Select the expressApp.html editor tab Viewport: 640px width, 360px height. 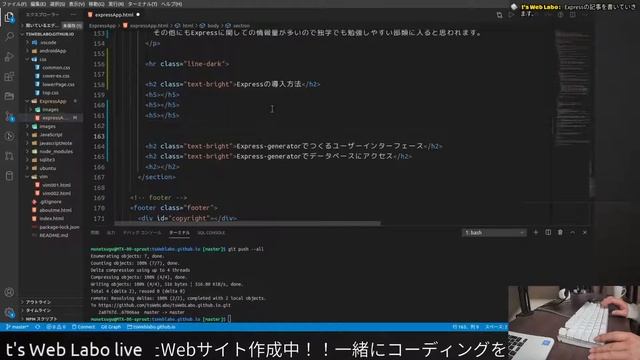pyautogui.click(x=113, y=15)
